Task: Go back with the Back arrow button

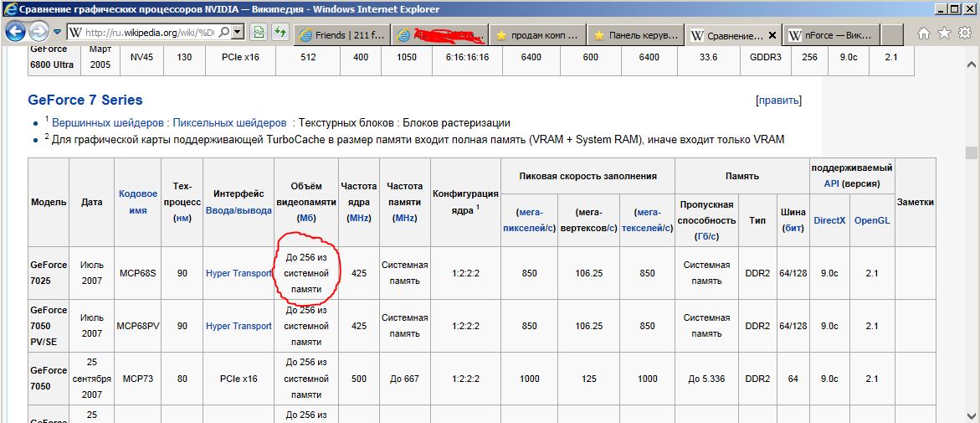Action: pos(17,31)
